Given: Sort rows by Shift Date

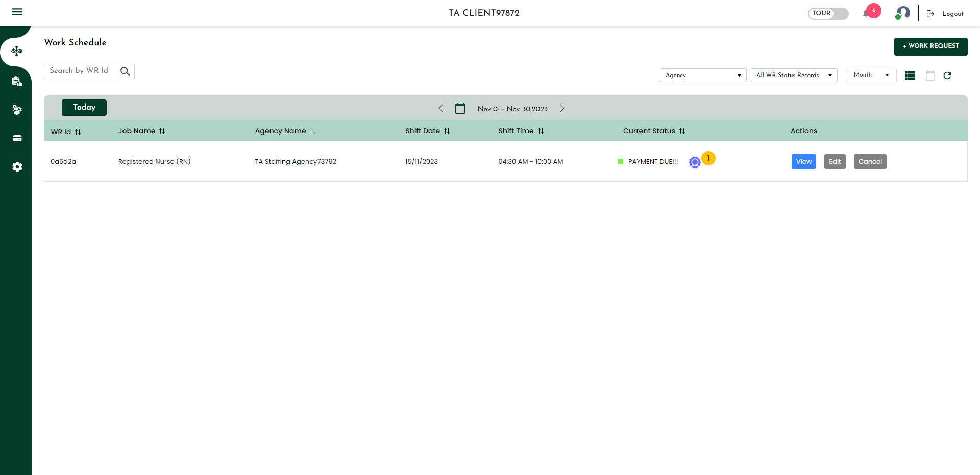Looking at the screenshot, I should [x=448, y=131].
